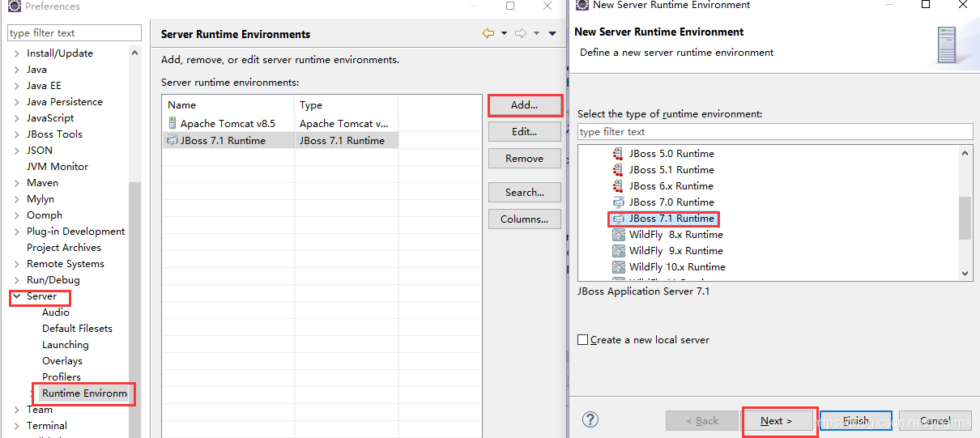
Task: Click the Finish button
Action: coord(855,421)
